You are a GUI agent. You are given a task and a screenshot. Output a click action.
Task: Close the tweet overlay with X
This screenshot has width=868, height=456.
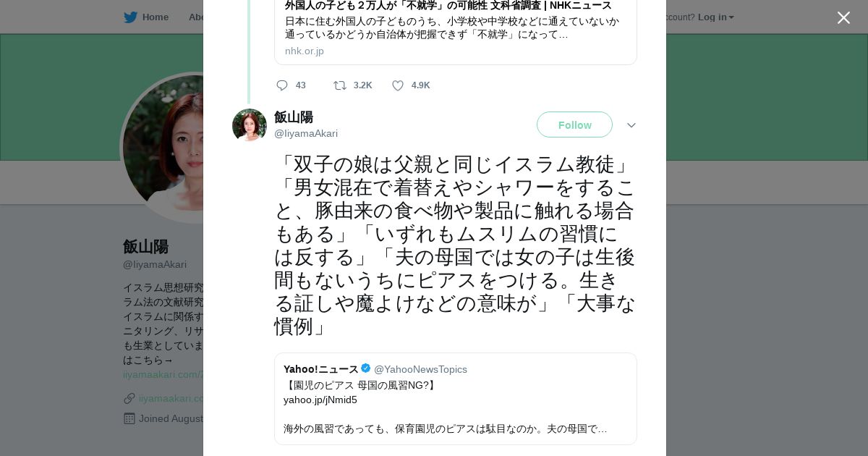pos(843,18)
